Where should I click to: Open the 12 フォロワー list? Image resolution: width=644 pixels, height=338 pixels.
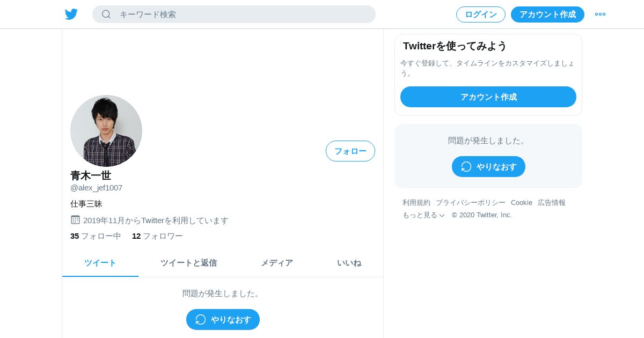point(157,236)
